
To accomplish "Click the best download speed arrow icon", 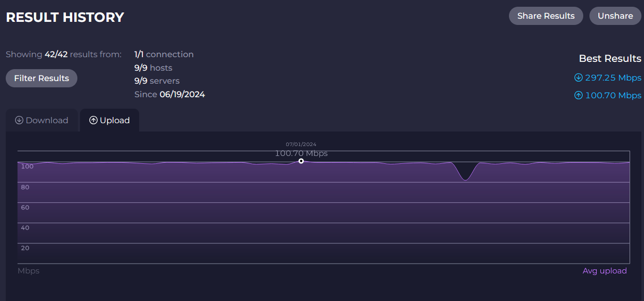I will [579, 77].
